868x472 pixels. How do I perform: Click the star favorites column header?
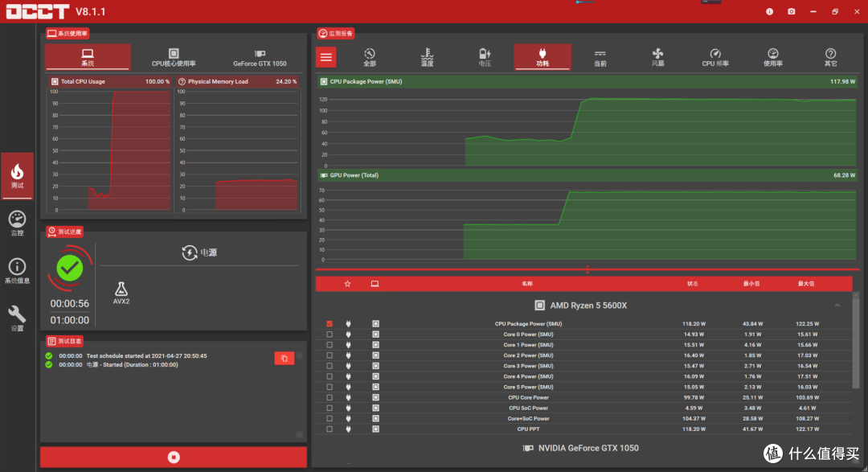point(348,284)
